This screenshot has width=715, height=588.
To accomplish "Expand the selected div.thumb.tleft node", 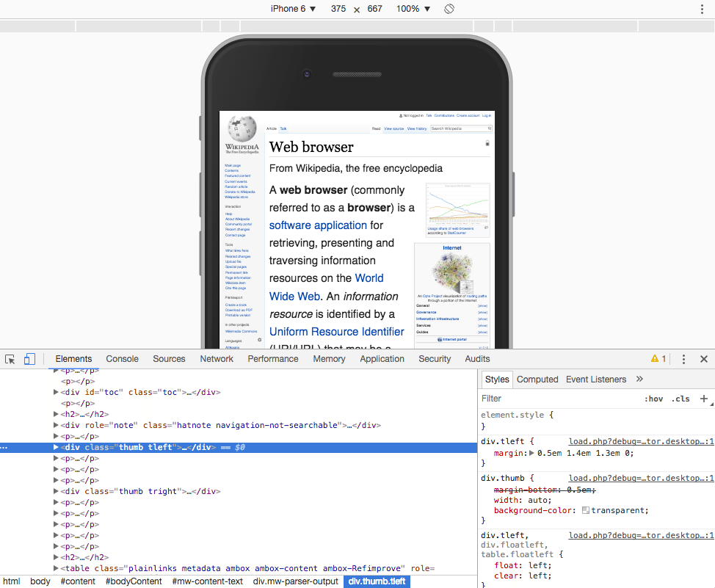I will (56, 447).
